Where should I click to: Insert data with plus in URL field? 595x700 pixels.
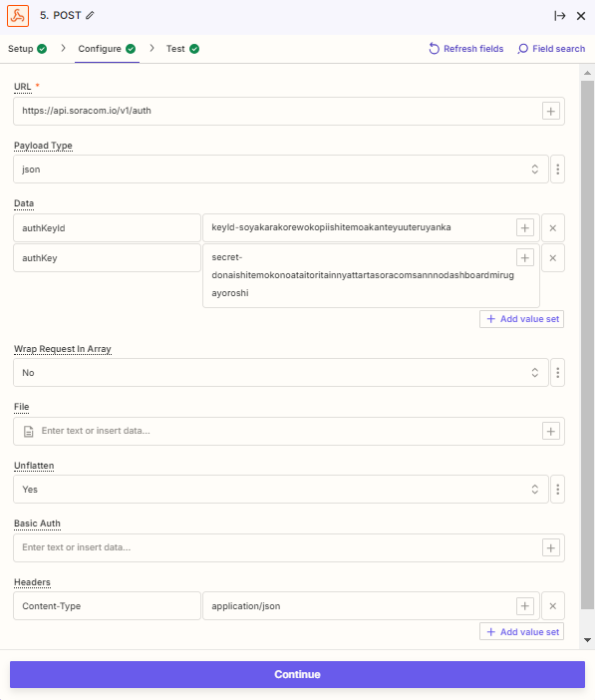click(551, 111)
